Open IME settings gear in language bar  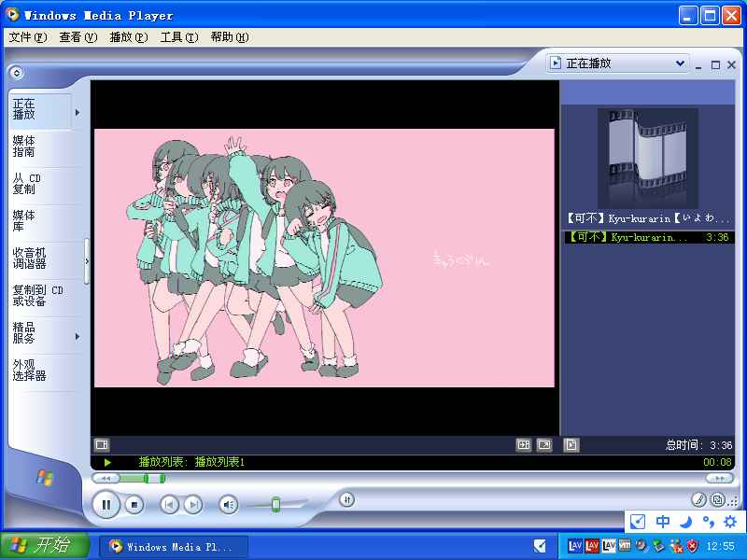(730, 522)
